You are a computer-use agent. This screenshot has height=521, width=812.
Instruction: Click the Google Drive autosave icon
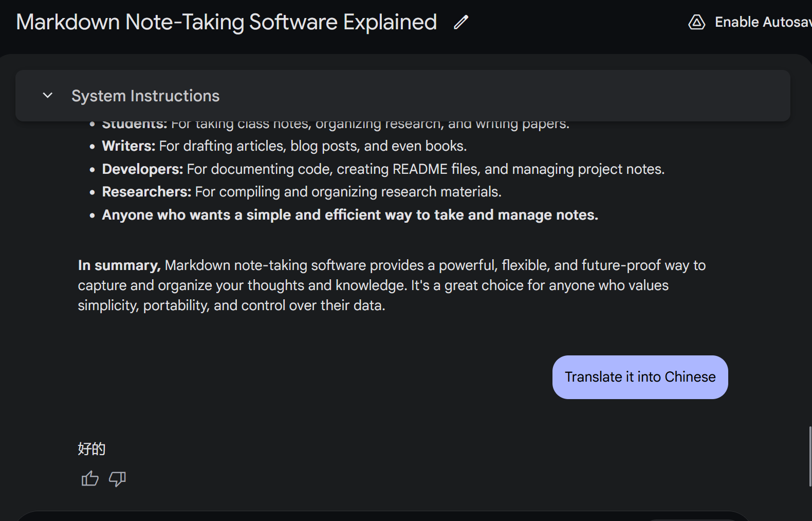(696, 22)
